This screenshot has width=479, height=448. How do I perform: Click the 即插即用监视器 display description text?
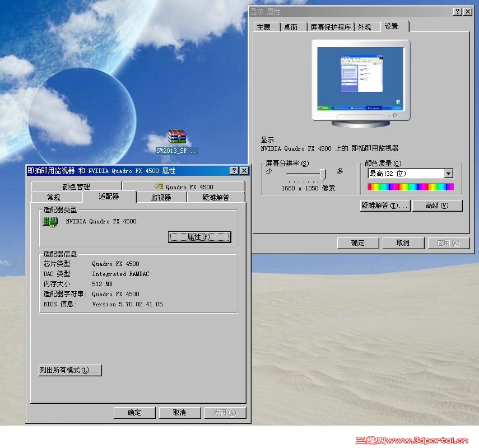coord(329,148)
